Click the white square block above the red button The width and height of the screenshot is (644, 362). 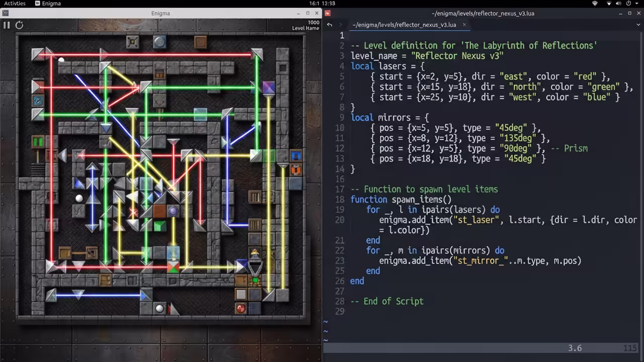click(241, 295)
